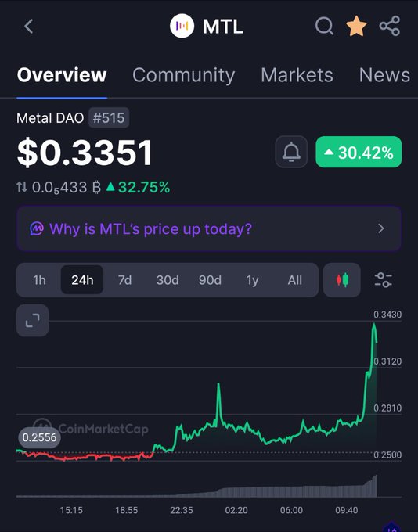The height and width of the screenshot is (532, 418).
Task: Switch to the News tab
Action: pyautogui.click(x=384, y=75)
